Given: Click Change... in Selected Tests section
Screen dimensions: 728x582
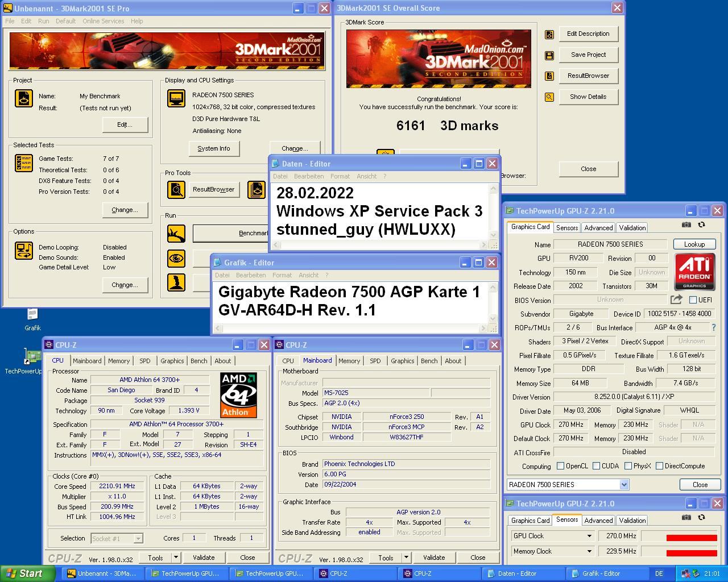Looking at the screenshot, I should tap(125, 210).
